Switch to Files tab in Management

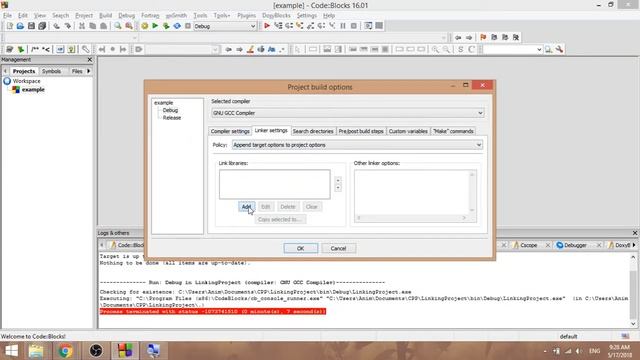77,71
